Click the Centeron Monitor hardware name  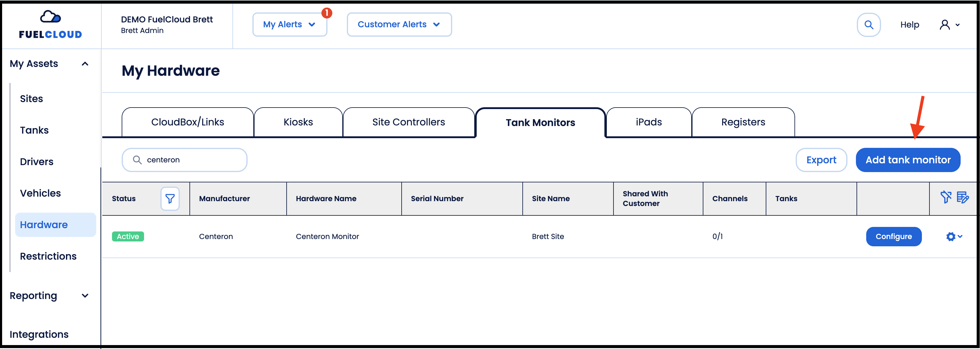tap(327, 237)
